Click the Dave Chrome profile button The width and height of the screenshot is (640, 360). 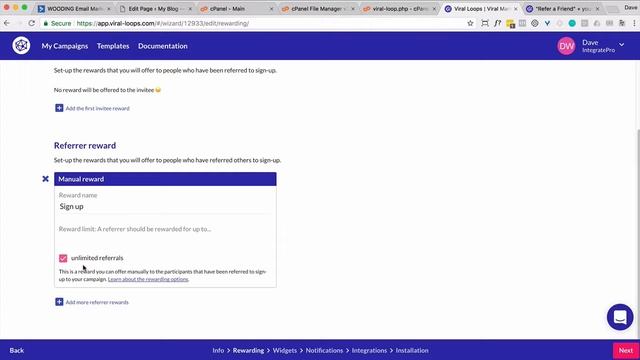[x=631, y=7]
